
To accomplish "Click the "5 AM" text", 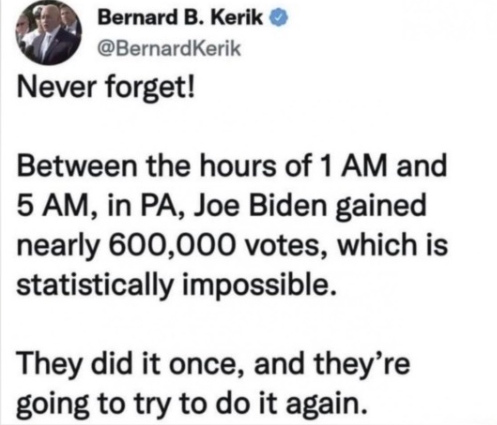I will coord(55,206).
